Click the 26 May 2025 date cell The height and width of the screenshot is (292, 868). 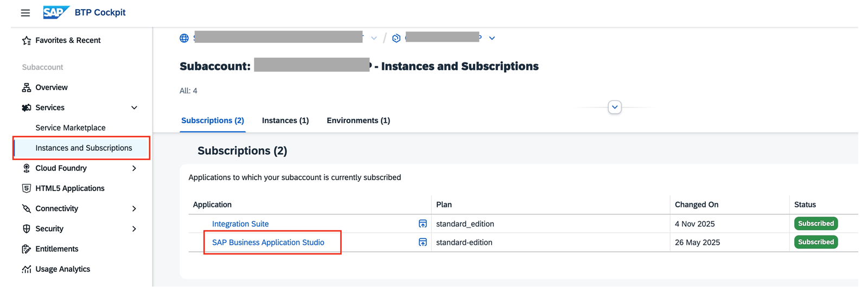tap(698, 242)
